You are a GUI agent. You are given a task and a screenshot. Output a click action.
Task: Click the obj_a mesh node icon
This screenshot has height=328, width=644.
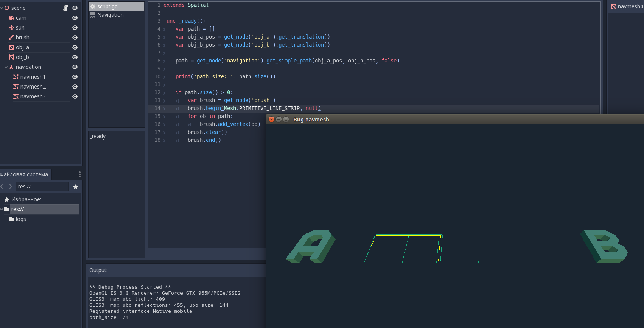11,47
